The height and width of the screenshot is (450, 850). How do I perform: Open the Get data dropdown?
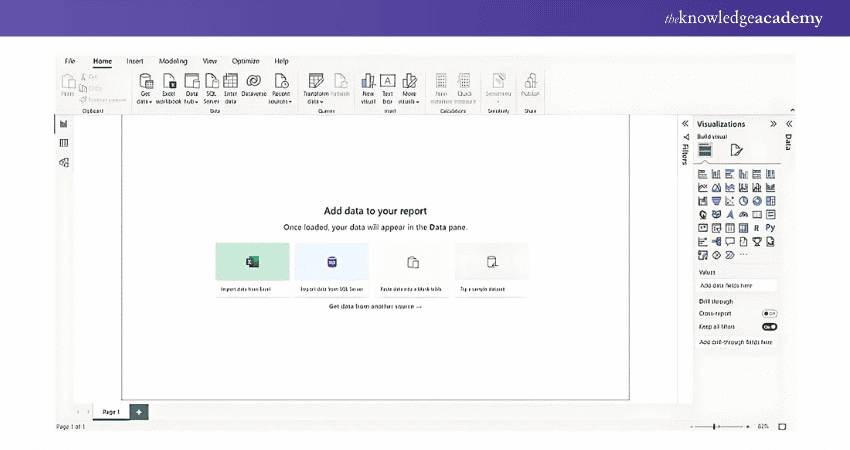click(145, 101)
